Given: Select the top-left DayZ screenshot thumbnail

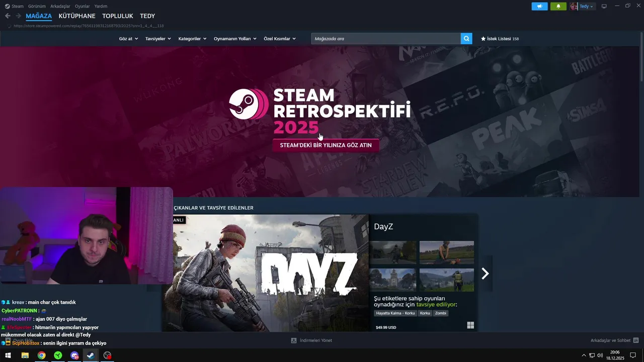Looking at the screenshot, I should [x=393, y=252].
